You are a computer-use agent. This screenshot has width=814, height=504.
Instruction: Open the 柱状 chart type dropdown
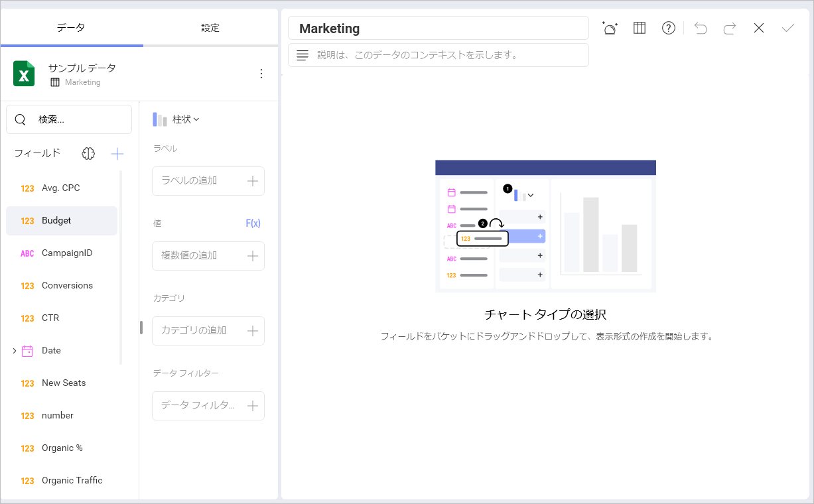click(x=176, y=119)
